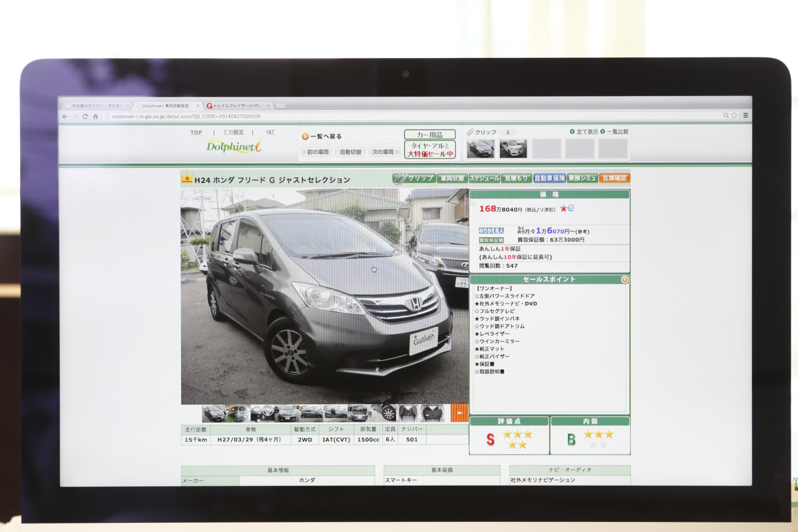Click the スマートキー equipment row

tap(442, 480)
